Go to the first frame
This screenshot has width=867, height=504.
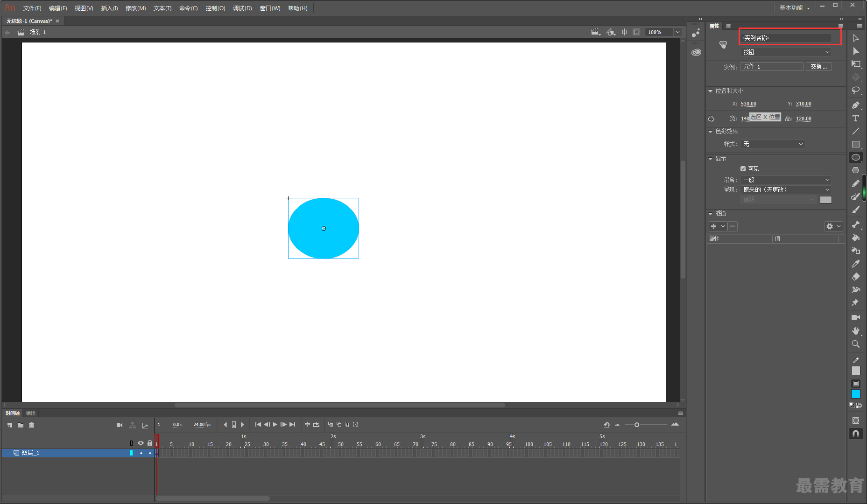click(258, 425)
